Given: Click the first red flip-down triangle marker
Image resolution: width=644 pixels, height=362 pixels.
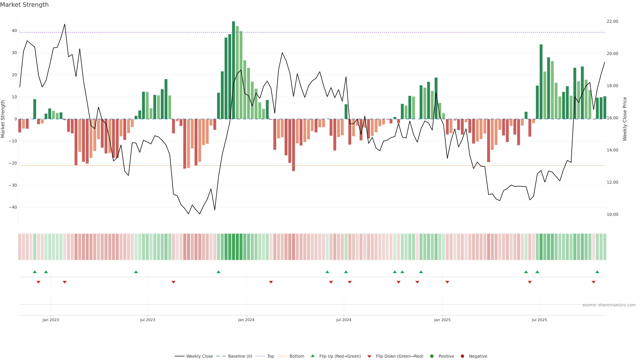Looking at the screenshot, I should pyautogui.click(x=39, y=282).
